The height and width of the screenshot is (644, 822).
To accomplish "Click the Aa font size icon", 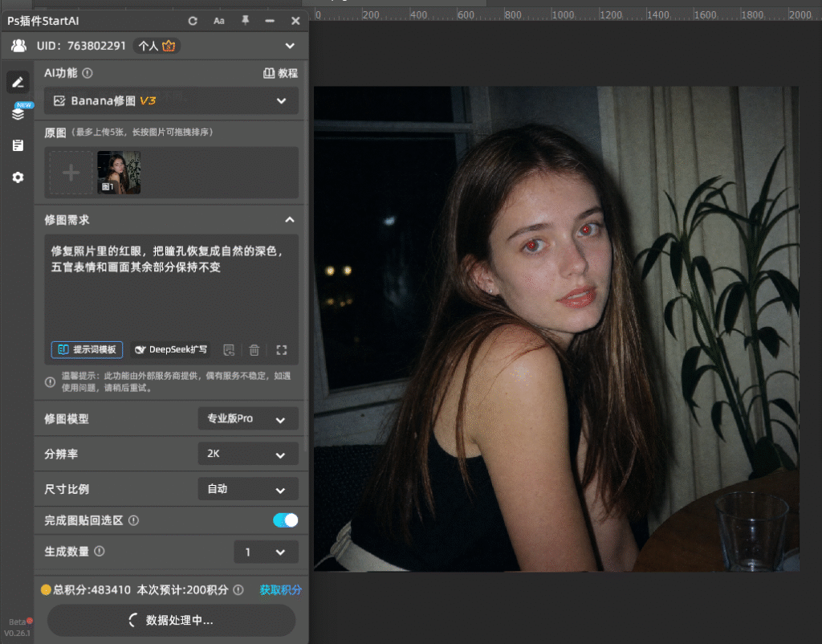I will [219, 21].
